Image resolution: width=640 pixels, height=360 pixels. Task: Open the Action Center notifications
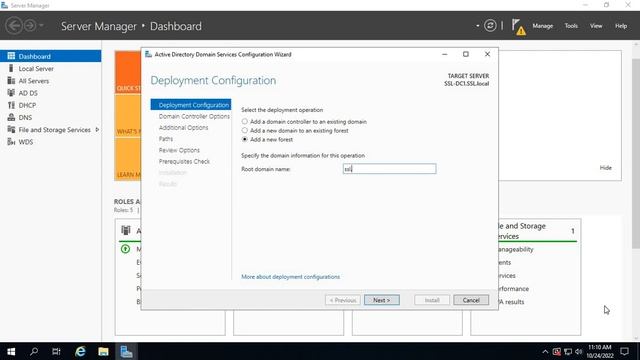(x=624, y=351)
